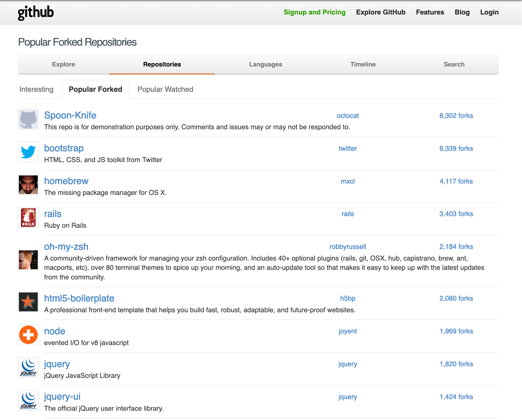522x420 pixels.
Task: Switch to the Popular Watched tab
Action: [x=165, y=89]
